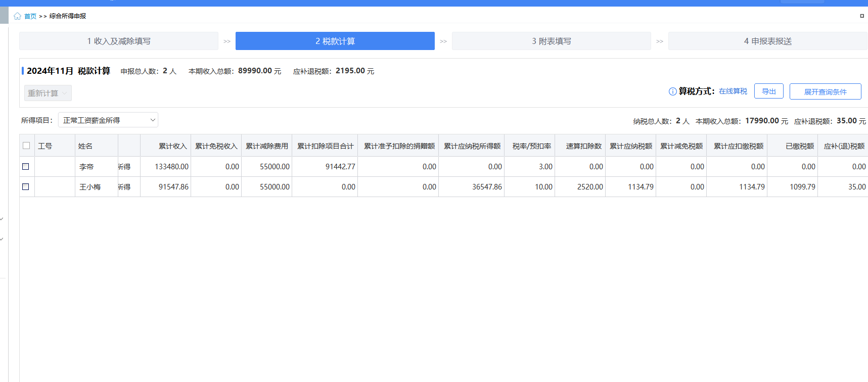The height and width of the screenshot is (382, 868).
Task: Open the 所得项目 dropdown 正常工资薪金所得
Action: (x=108, y=120)
